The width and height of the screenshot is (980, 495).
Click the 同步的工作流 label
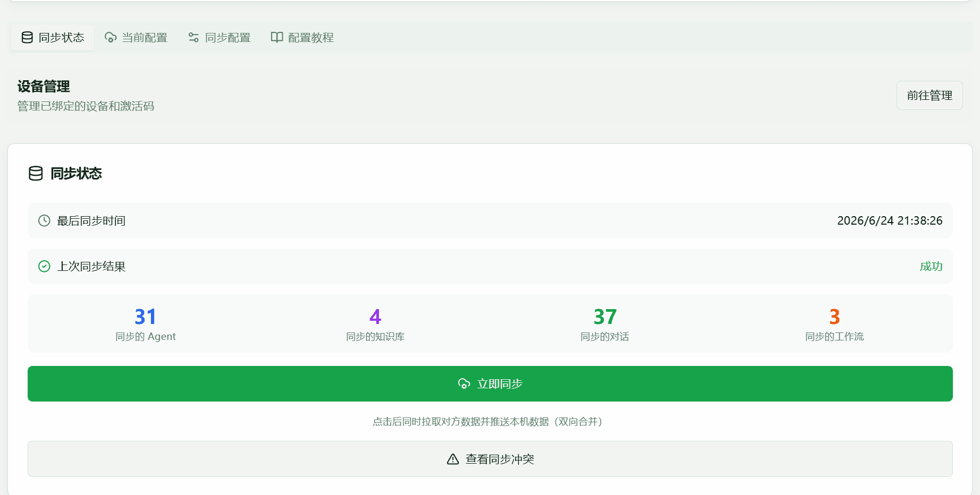pyautogui.click(x=834, y=337)
